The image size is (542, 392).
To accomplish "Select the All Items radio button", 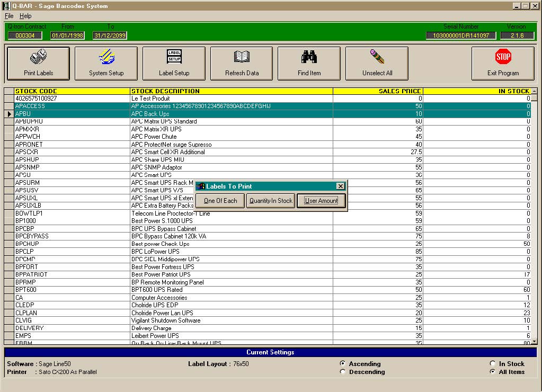I will click(493, 371).
